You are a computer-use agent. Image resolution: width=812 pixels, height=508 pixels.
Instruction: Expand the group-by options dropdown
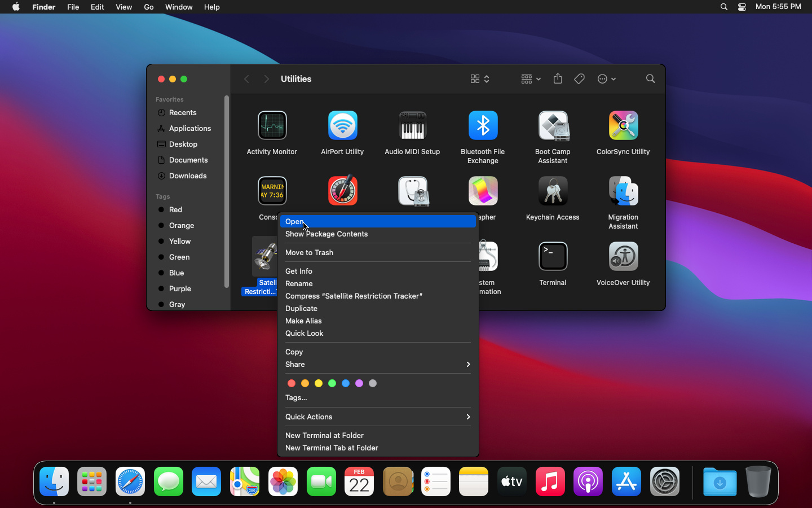[531, 79]
